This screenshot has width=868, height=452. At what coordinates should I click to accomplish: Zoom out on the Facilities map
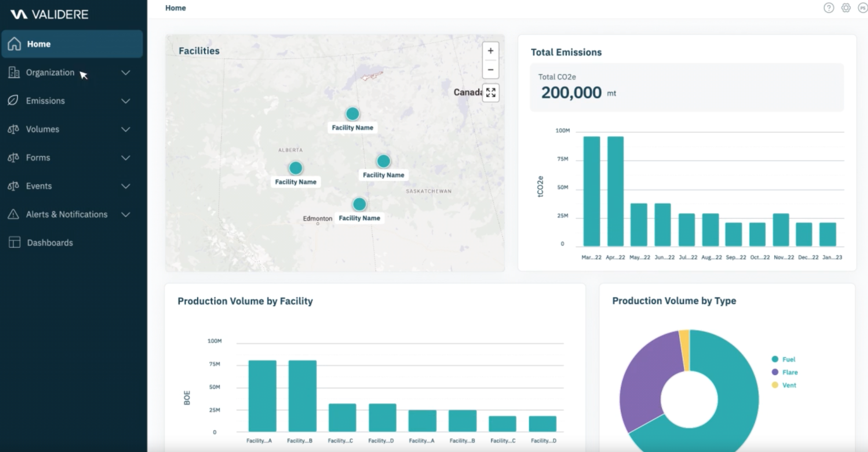[490, 70]
